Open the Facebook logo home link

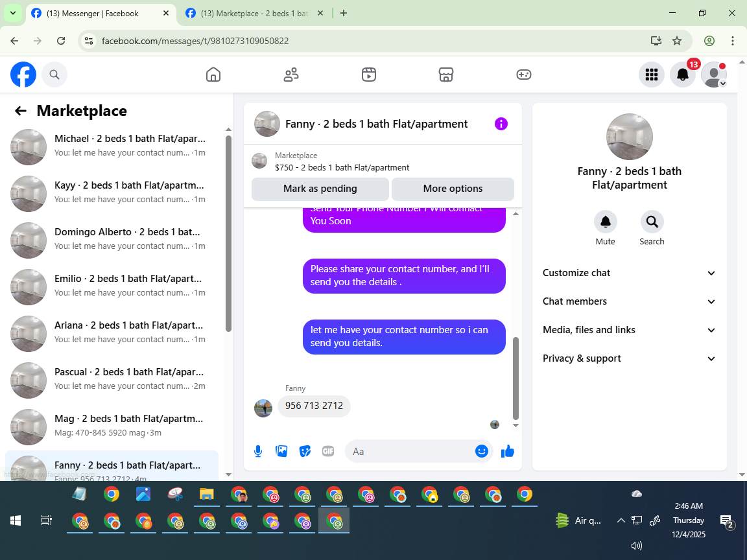(23, 75)
